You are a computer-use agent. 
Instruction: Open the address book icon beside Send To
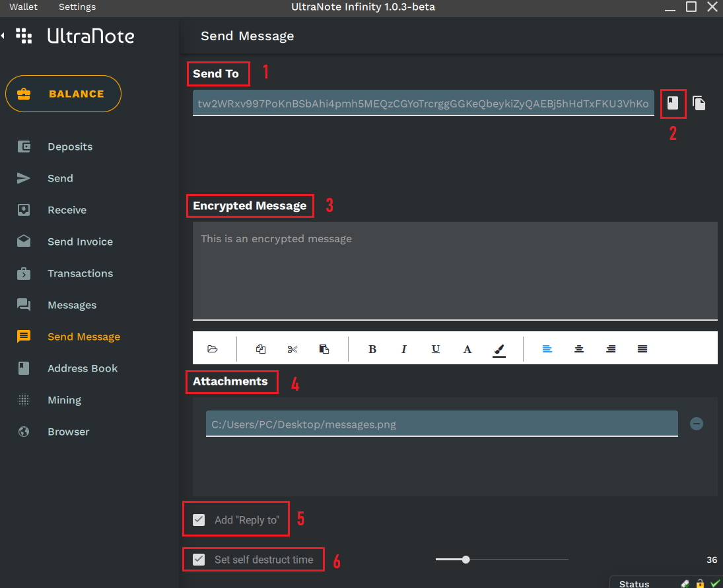click(673, 103)
